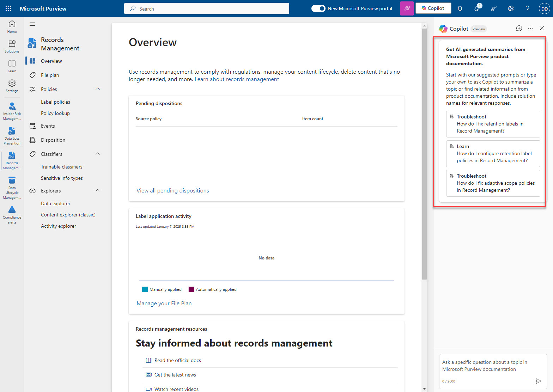Open the DD account avatar
Viewport: 553px width, 392px height.
pos(545,9)
